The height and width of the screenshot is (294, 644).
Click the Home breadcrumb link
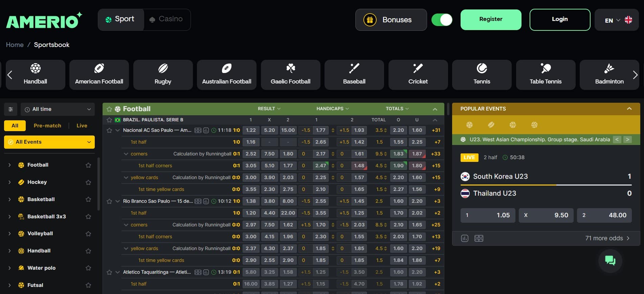click(15, 45)
